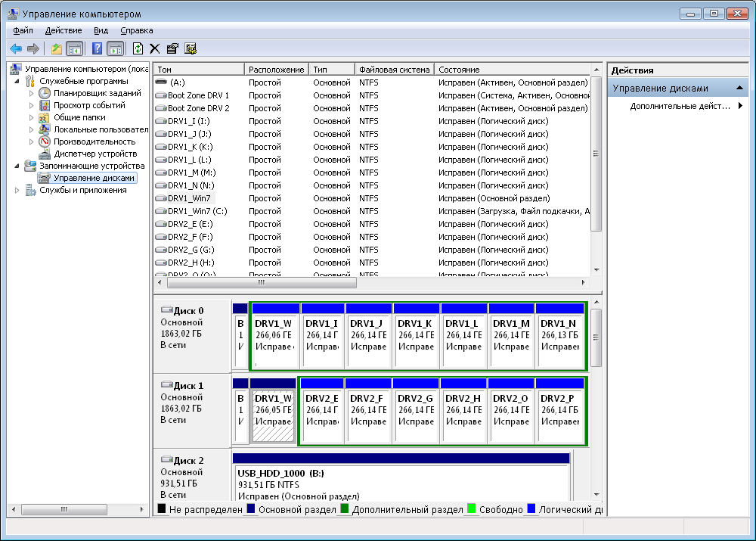Expand the Планировщик заданий tree node

click(32, 93)
